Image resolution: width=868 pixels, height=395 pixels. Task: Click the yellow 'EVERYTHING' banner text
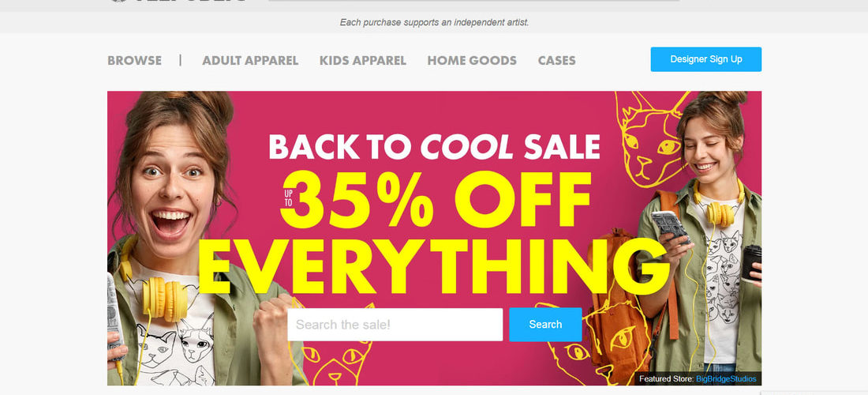click(x=433, y=266)
